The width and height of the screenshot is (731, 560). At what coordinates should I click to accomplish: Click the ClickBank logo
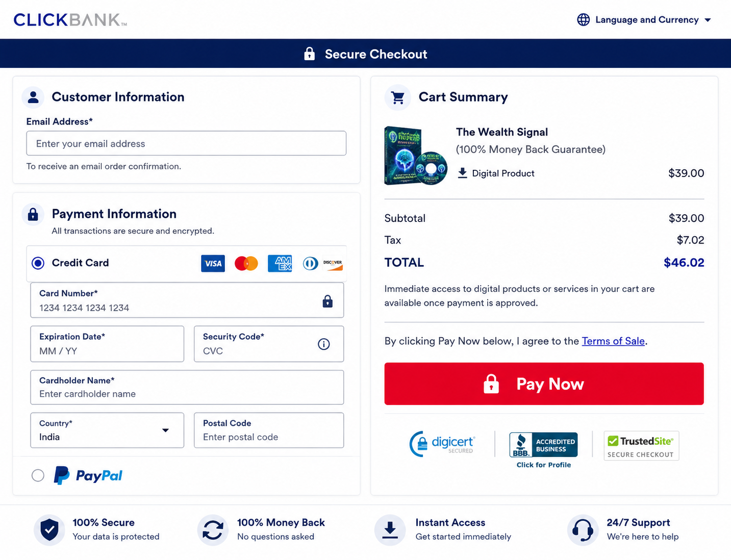70,20
